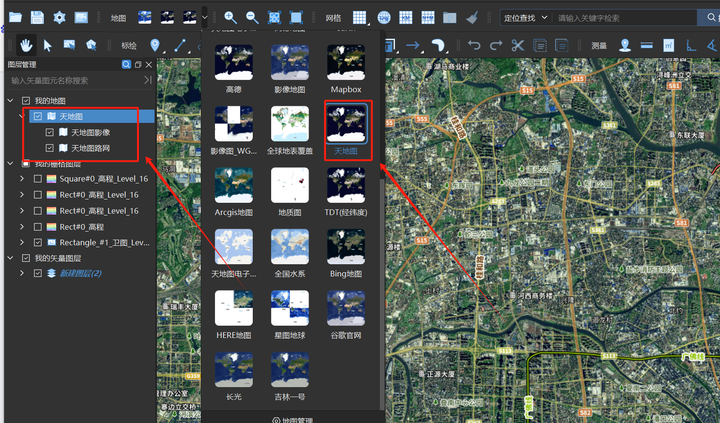
Task: Toggle the 天地图 layer checkbox
Action: [x=38, y=117]
